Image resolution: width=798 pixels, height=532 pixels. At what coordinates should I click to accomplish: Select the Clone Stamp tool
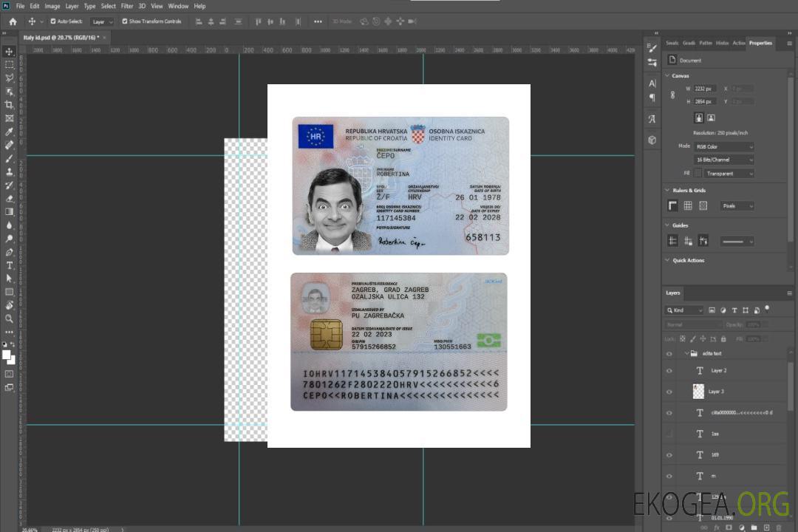click(x=9, y=171)
